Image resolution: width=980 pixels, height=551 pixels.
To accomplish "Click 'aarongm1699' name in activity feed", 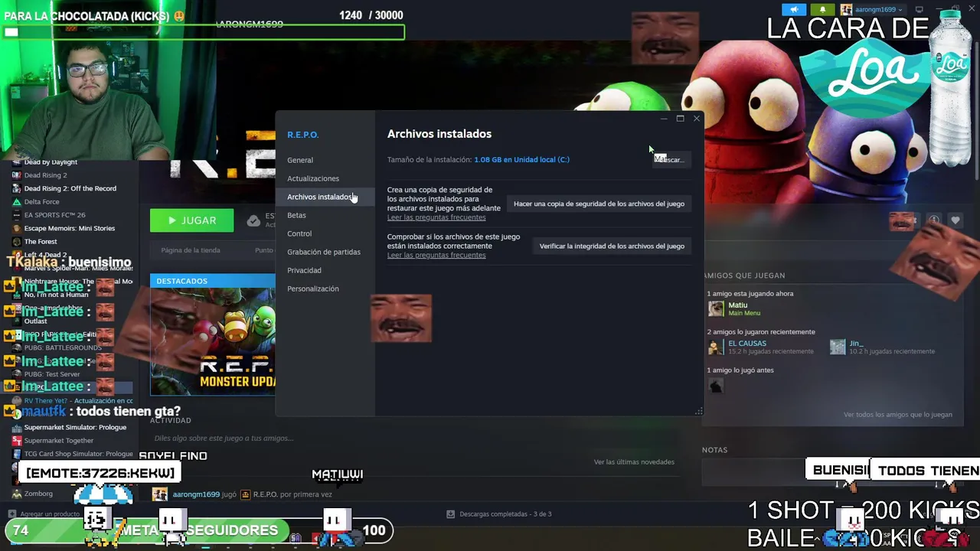I will tap(196, 494).
